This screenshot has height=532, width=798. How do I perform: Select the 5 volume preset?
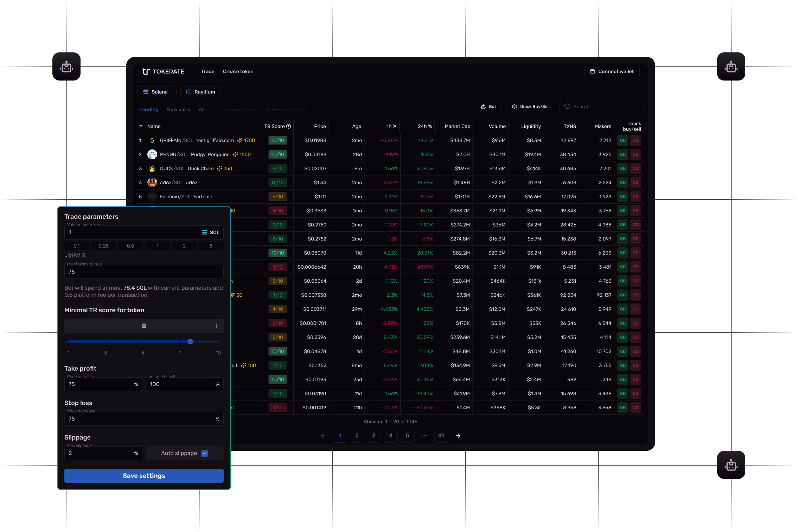[x=211, y=246]
